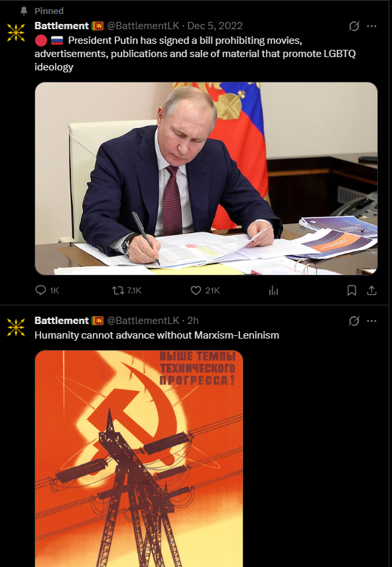Open more options menu on pinned post
The width and height of the screenshot is (392, 567).
coord(371,26)
